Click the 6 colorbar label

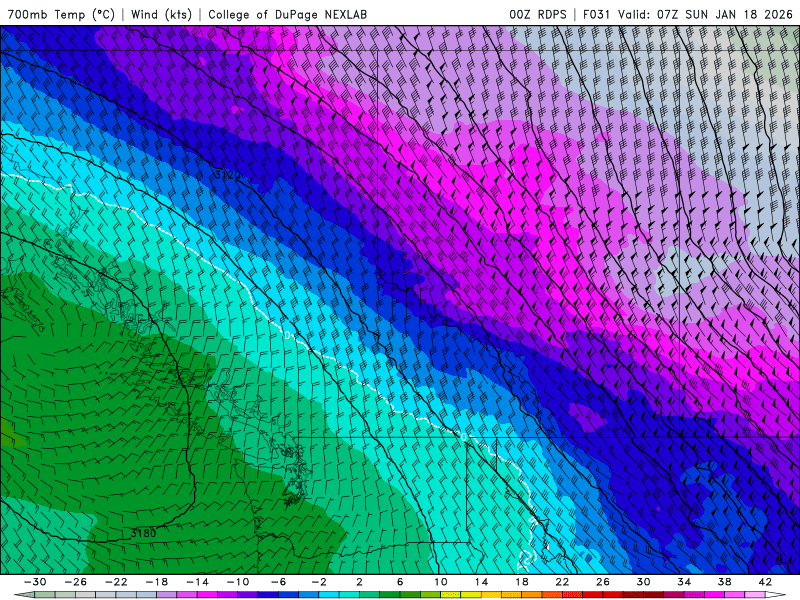[x=400, y=582]
